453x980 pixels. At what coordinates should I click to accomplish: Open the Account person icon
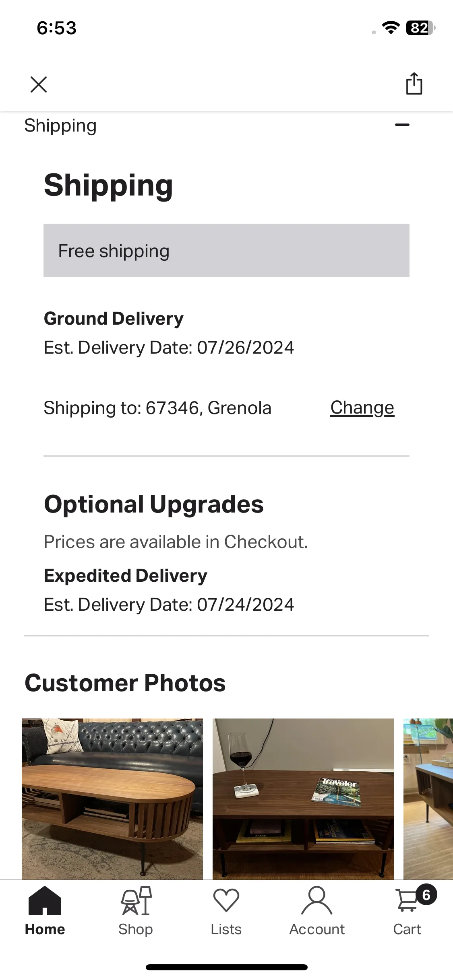pyautogui.click(x=317, y=900)
